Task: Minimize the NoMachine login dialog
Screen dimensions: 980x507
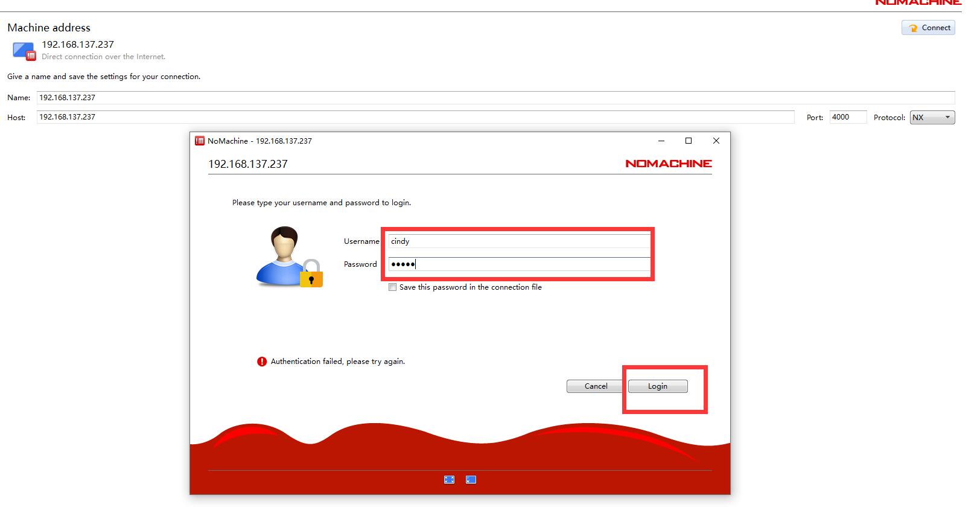Action: point(661,141)
